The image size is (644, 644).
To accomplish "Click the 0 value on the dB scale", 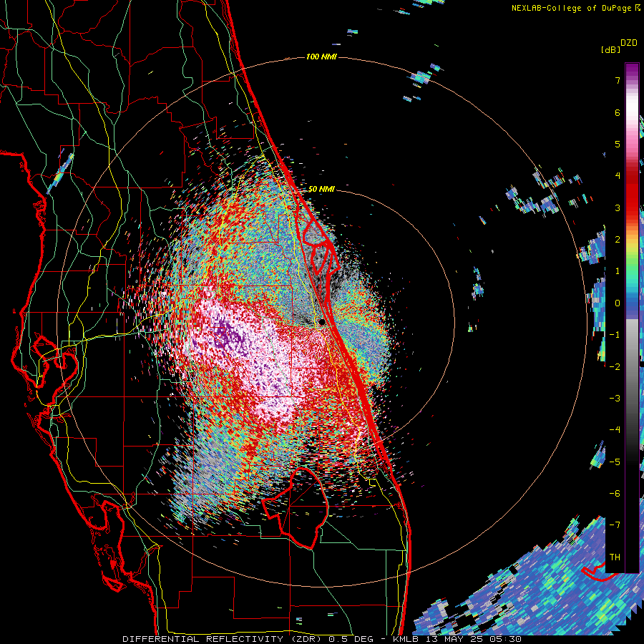I will [618, 303].
